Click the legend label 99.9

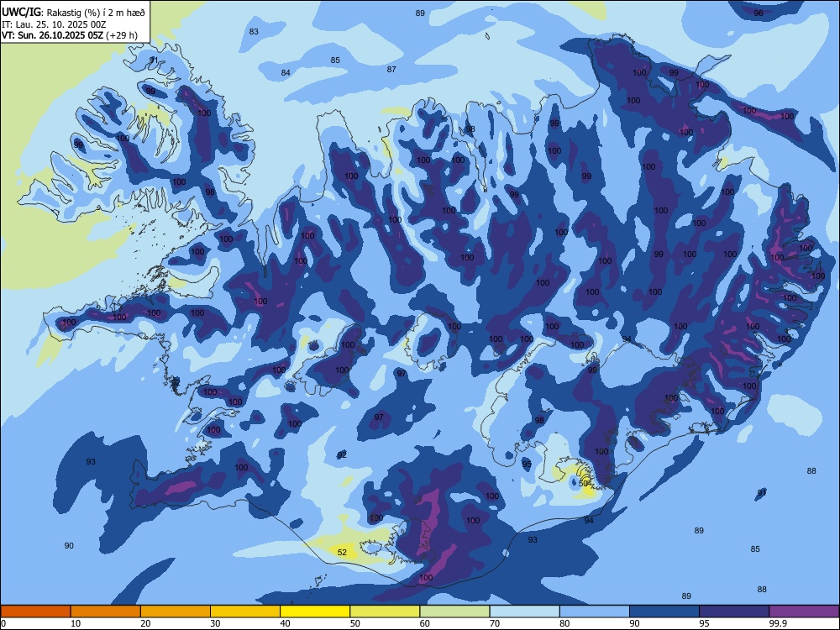point(777,623)
